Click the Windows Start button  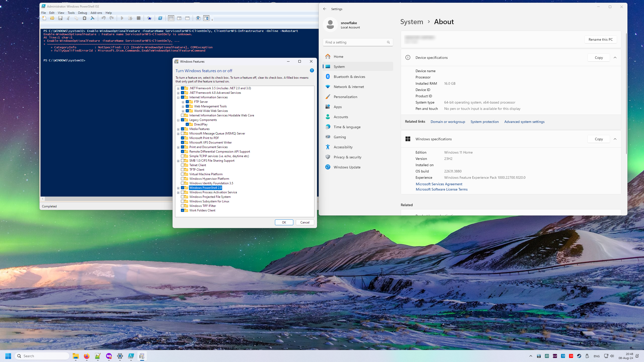(8, 356)
